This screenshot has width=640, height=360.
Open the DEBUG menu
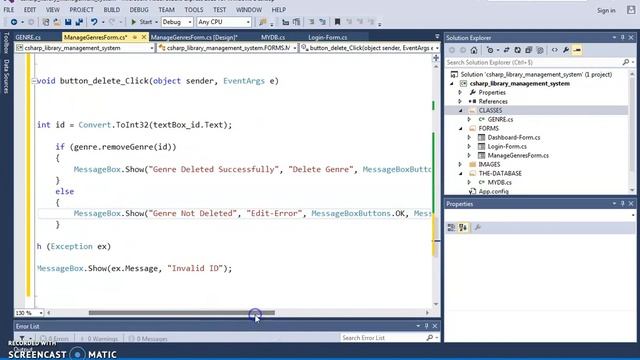[139, 9]
